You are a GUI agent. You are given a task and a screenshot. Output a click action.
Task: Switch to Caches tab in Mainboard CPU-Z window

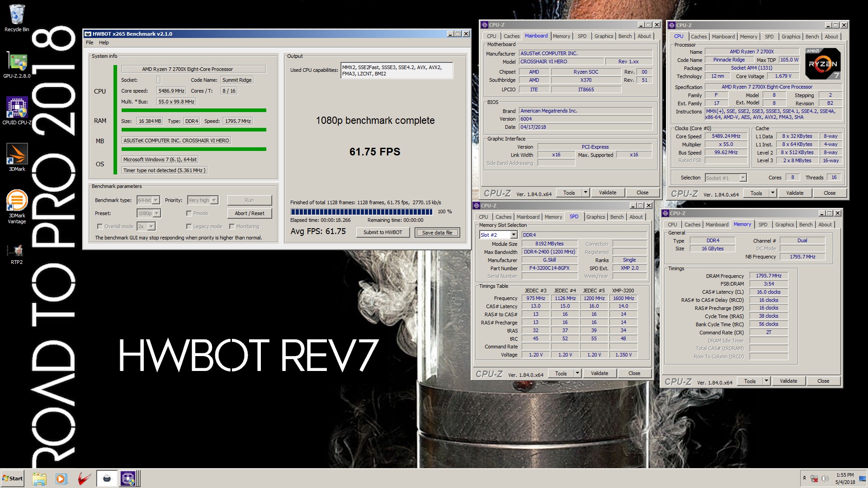pos(511,36)
